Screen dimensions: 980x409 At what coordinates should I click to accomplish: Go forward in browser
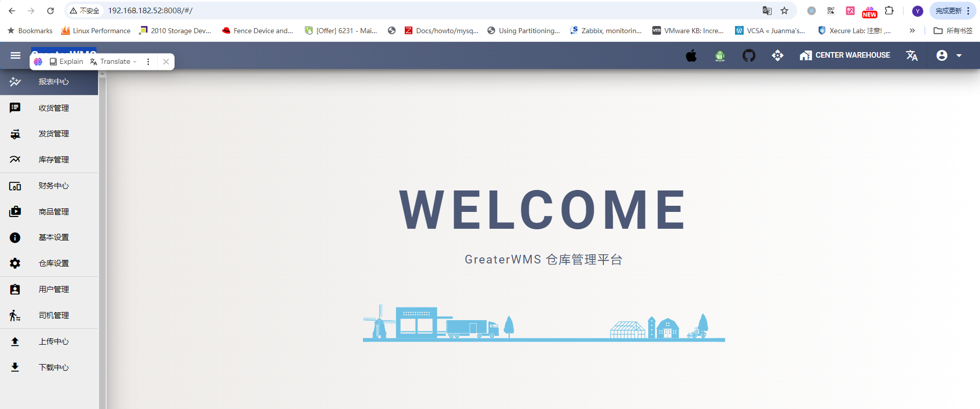[x=31, y=11]
